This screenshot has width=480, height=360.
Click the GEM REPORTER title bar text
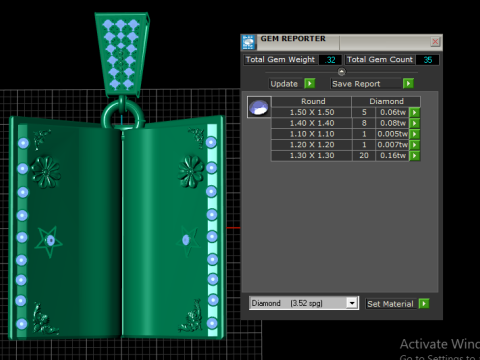pyautogui.click(x=293, y=39)
